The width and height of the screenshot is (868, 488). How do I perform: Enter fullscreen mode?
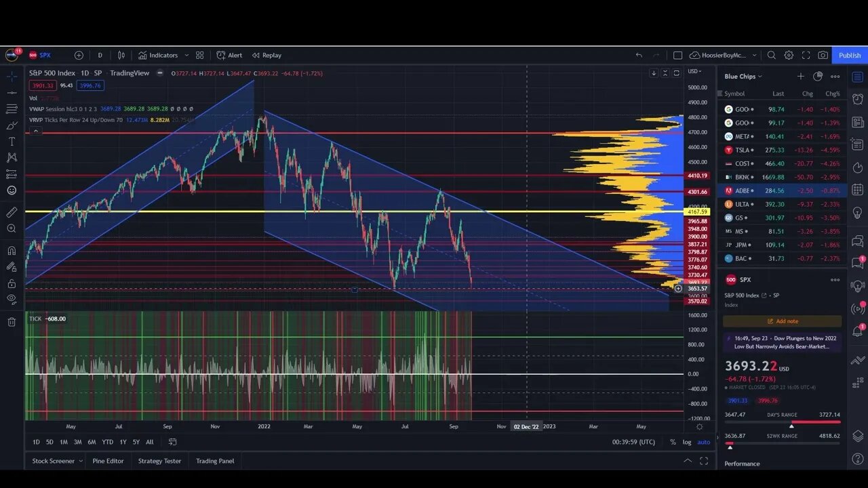click(x=806, y=55)
